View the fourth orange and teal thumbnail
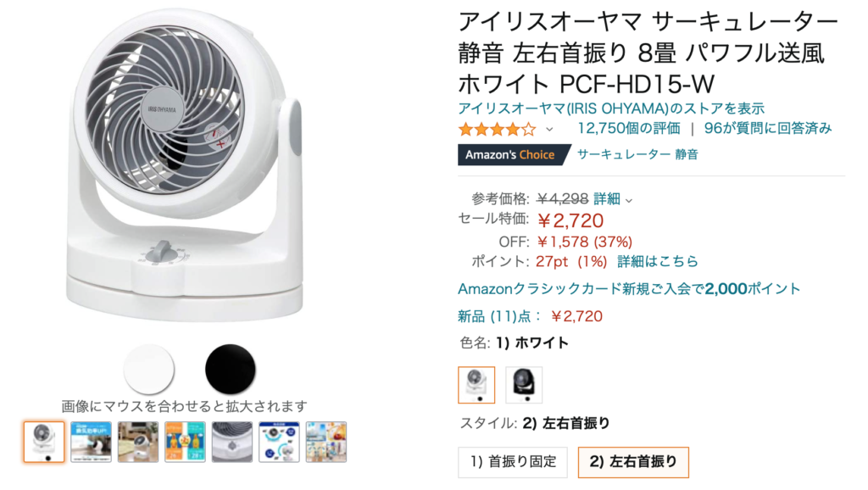 tap(185, 442)
